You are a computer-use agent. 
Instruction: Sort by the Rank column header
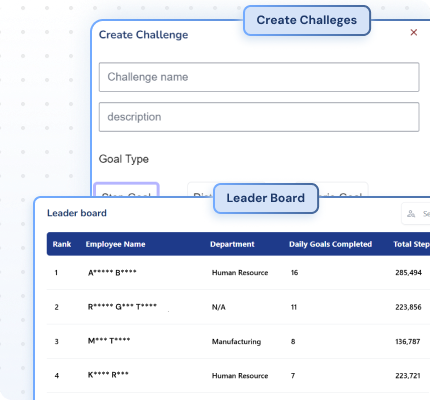click(x=62, y=244)
